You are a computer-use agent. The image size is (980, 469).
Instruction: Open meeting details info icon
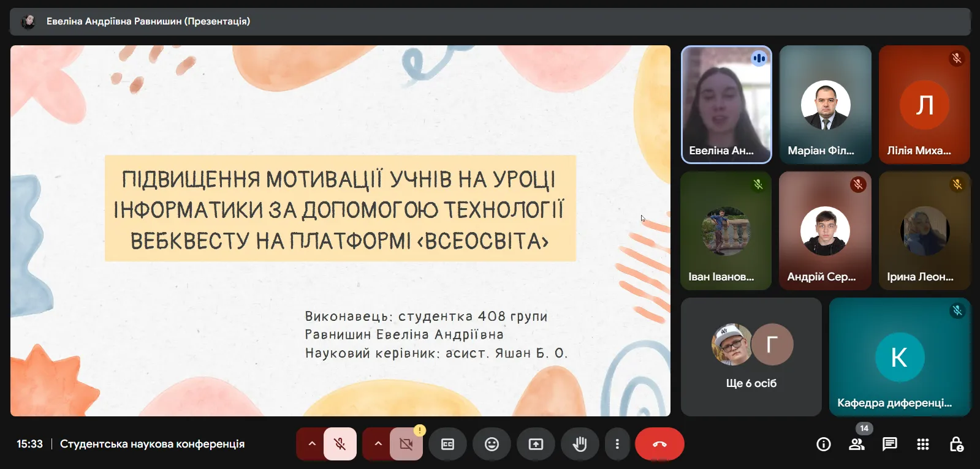pyautogui.click(x=824, y=445)
